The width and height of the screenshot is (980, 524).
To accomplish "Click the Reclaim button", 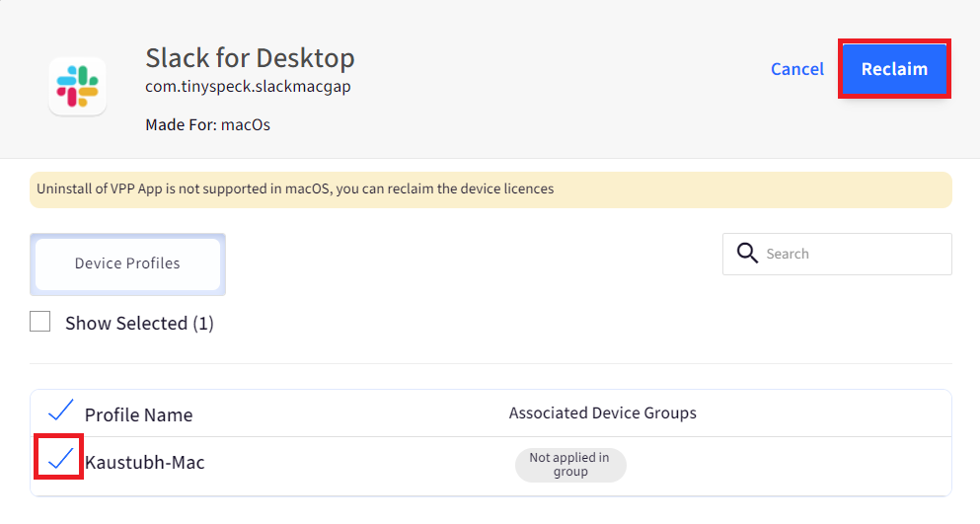I will click(894, 69).
